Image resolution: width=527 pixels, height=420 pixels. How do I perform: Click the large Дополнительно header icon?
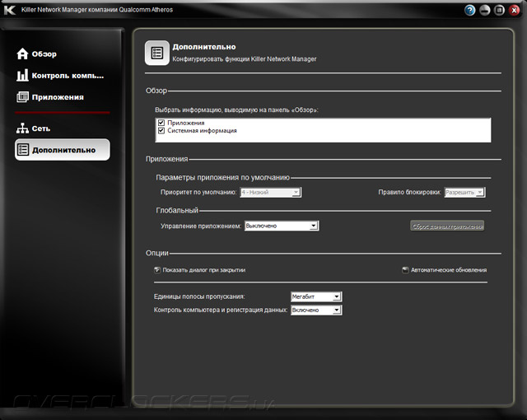pos(157,53)
